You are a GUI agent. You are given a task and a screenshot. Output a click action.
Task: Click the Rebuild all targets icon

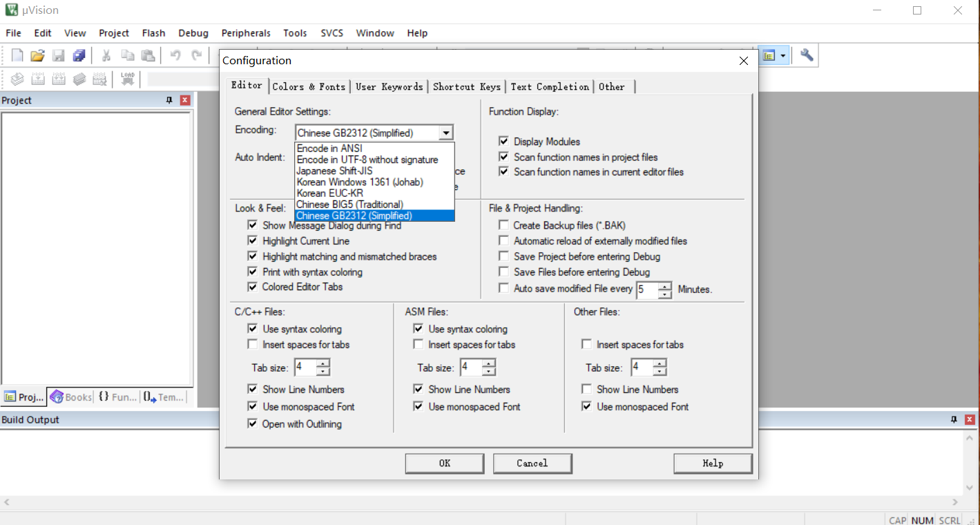point(59,79)
